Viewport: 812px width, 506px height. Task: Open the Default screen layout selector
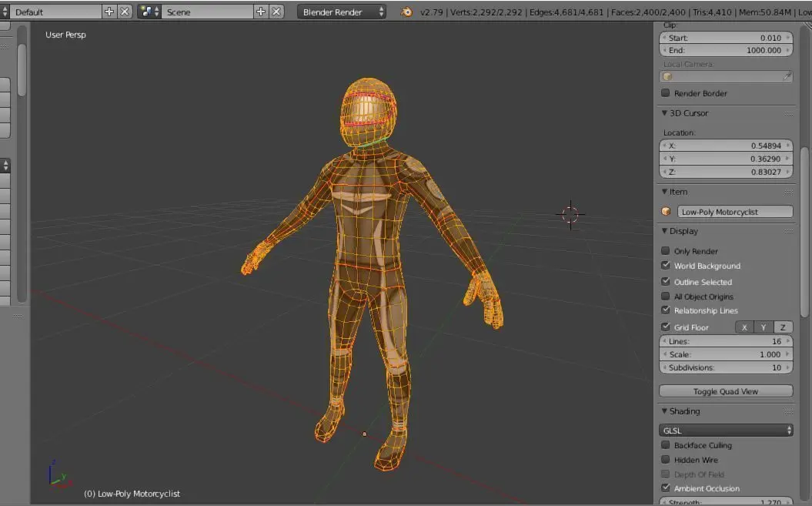tap(5, 12)
